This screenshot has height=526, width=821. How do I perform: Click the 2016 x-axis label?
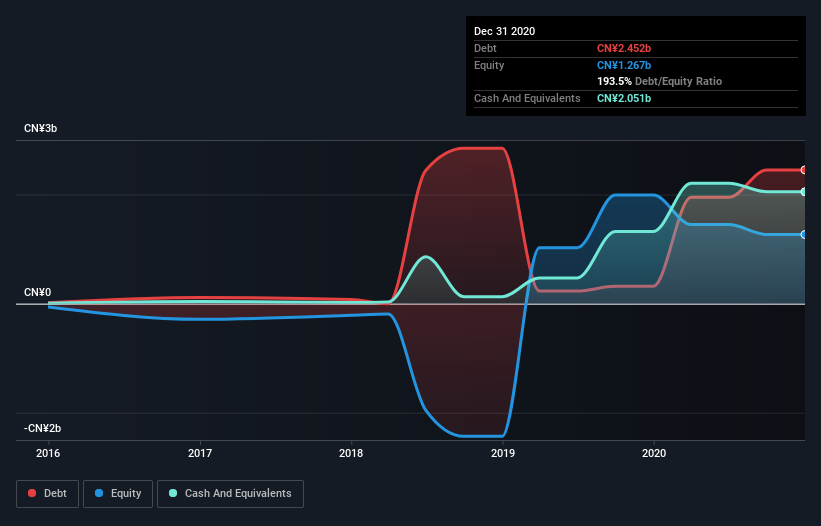pos(48,453)
